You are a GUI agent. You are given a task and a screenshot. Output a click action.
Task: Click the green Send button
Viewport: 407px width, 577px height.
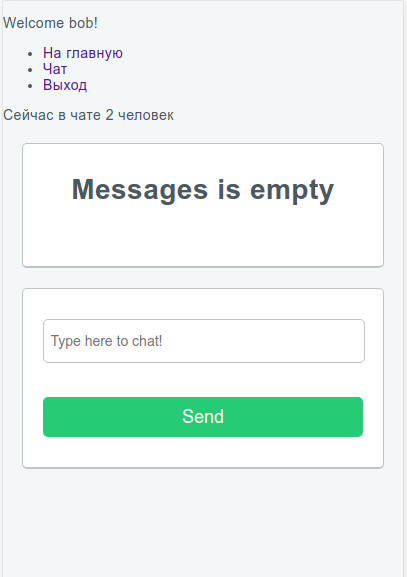coord(203,417)
